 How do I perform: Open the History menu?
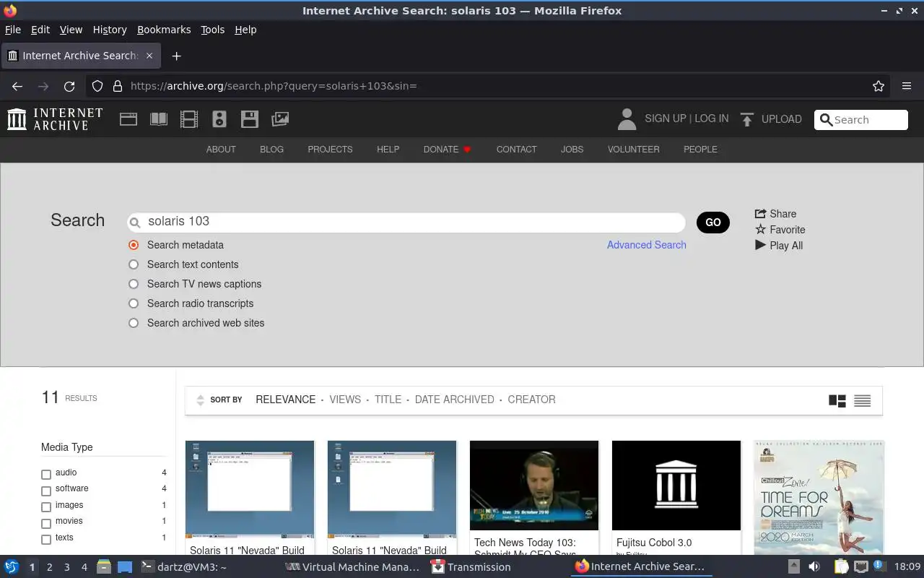pos(110,30)
